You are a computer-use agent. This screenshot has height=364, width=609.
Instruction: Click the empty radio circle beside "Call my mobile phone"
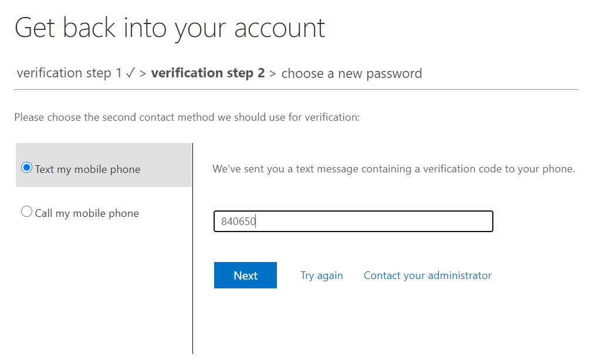(26, 212)
